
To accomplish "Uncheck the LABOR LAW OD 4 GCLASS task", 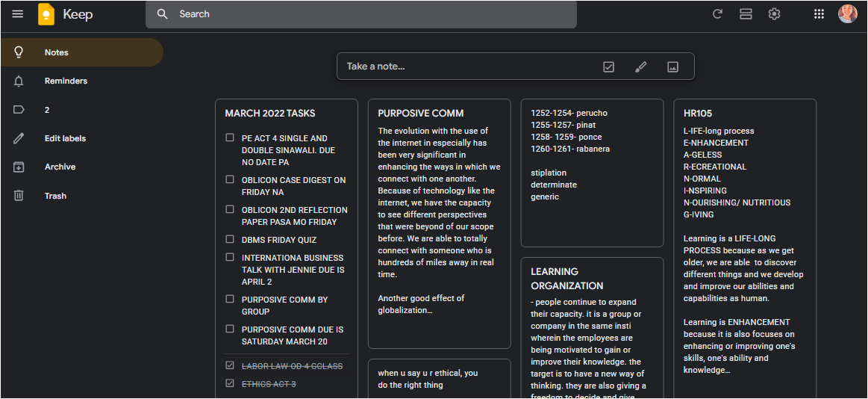I will 230,366.
